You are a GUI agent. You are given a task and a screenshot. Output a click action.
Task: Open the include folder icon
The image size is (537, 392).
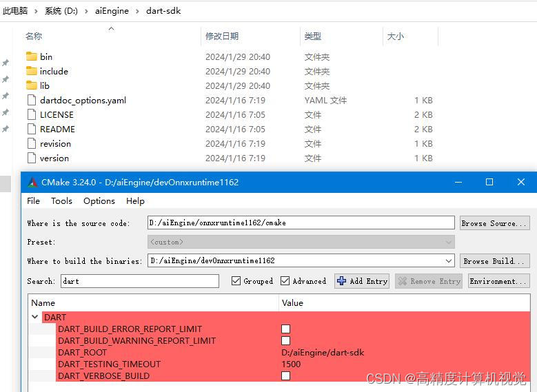(32, 71)
